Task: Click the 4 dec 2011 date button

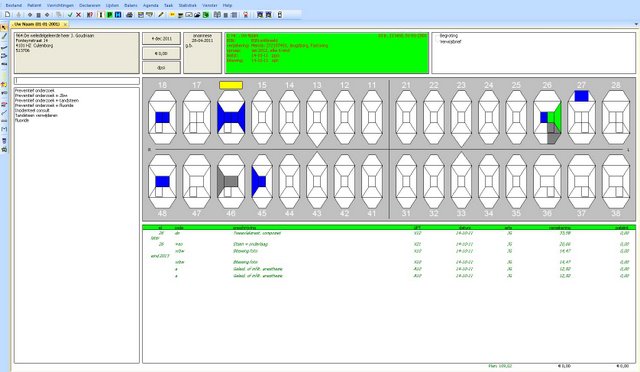Action: click(x=162, y=39)
